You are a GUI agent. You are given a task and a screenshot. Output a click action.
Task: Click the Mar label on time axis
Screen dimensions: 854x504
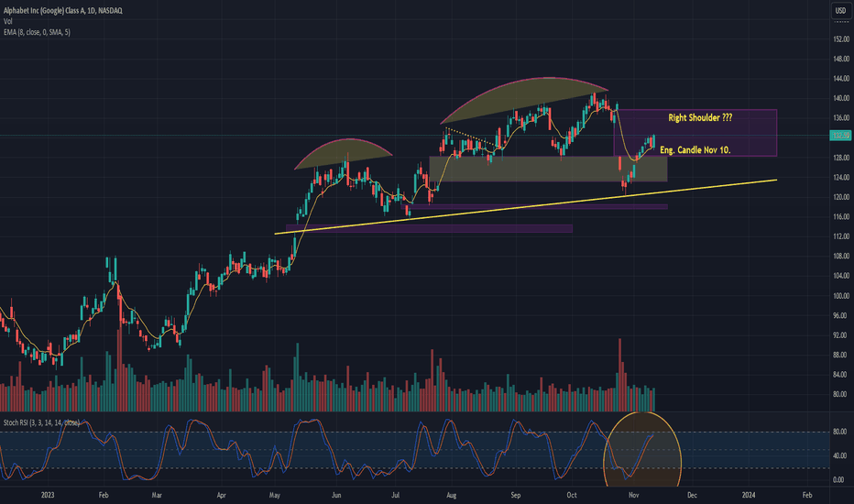[x=157, y=495]
